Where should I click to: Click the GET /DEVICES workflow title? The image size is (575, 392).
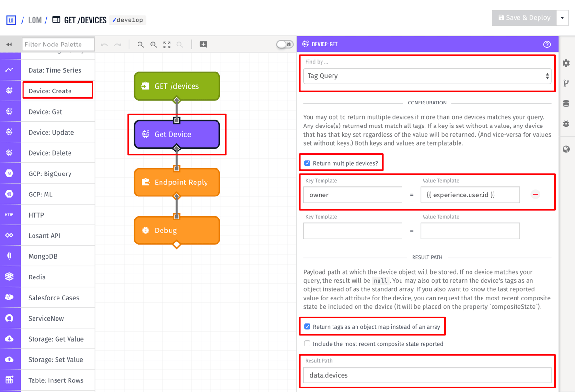[x=85, y=20]
